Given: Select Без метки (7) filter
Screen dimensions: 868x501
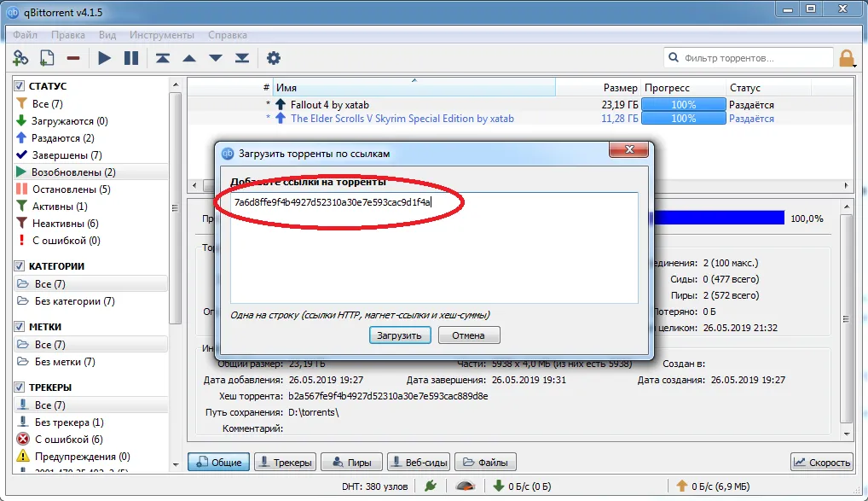Looking at the screenshot, I should coord(65,361).
